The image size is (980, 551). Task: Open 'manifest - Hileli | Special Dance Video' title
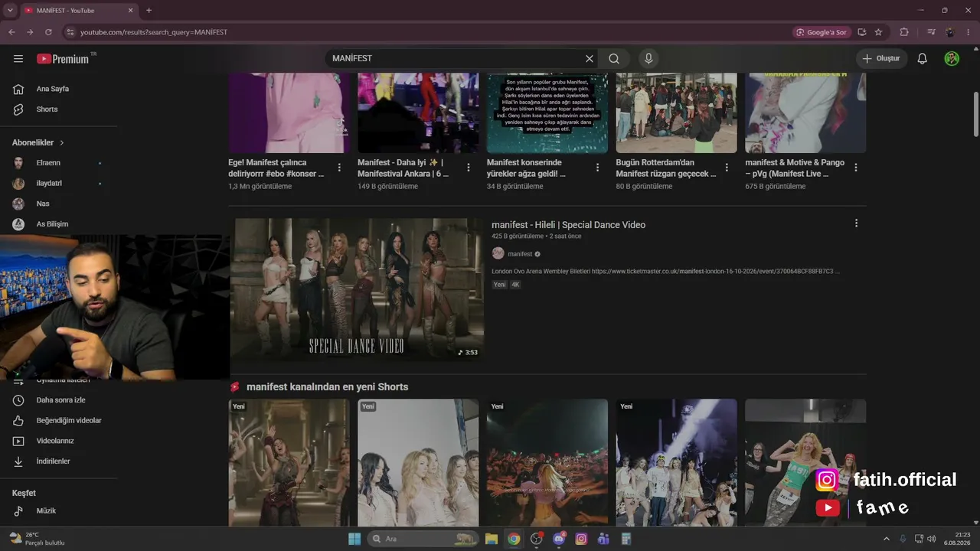tap(568, 225)
